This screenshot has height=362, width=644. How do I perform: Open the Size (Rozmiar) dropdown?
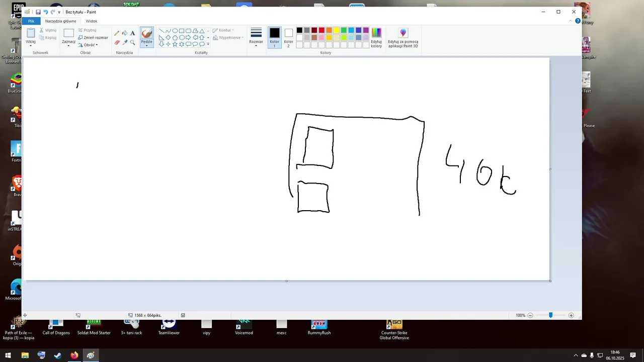256,37
